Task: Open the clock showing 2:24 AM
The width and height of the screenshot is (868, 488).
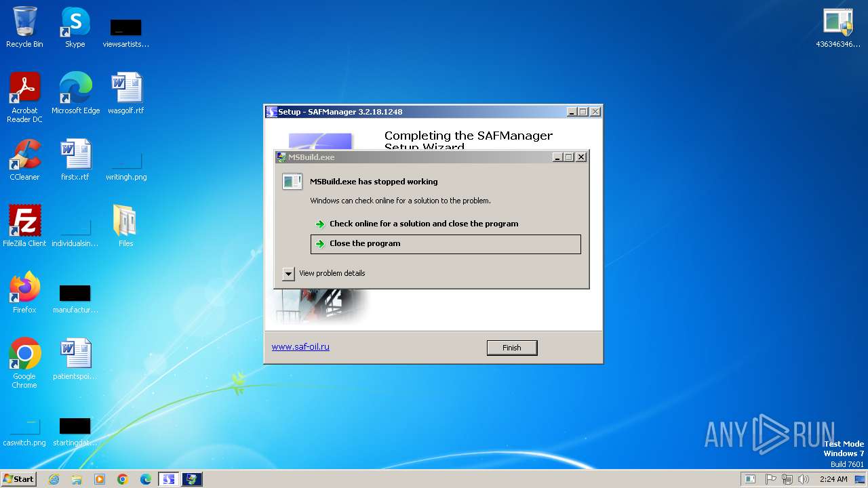Action: pos(833,479)
